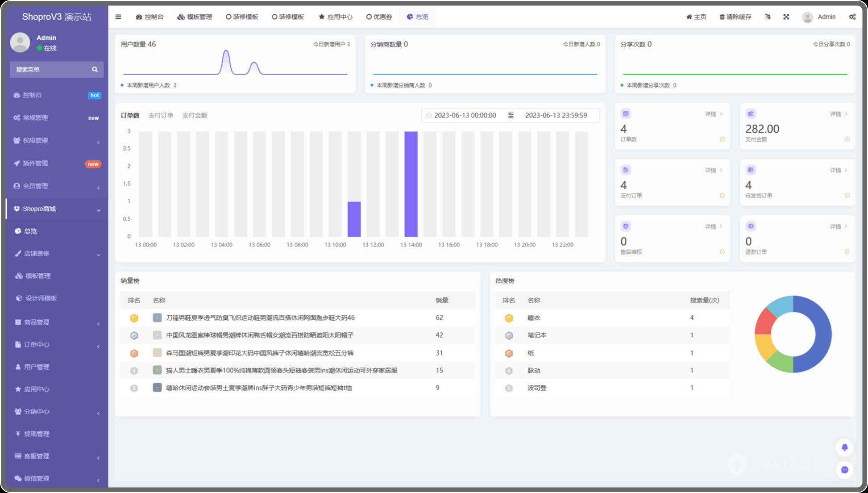Click the notification bell icon
The image size is (868, 493).
pos(844,447)
